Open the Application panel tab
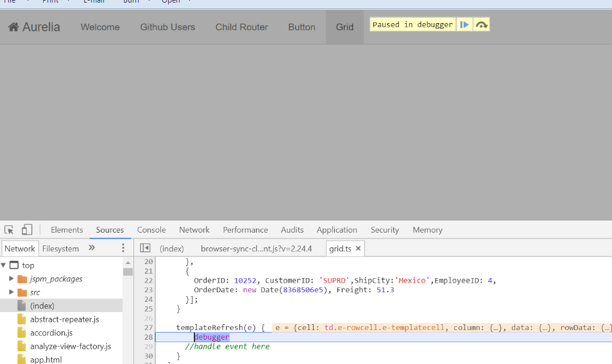Viewport: 612px width, 364px height. click(x=337, y=230)
